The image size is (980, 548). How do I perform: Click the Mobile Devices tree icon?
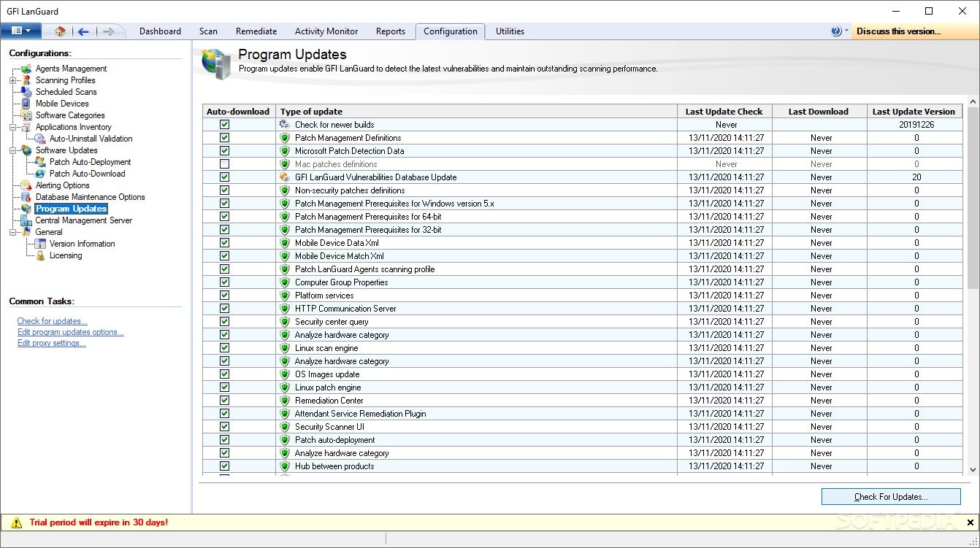[x=26, y=104]
